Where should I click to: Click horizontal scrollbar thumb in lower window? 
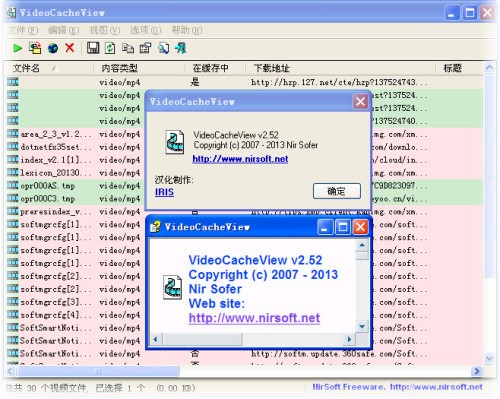(202, 339)
